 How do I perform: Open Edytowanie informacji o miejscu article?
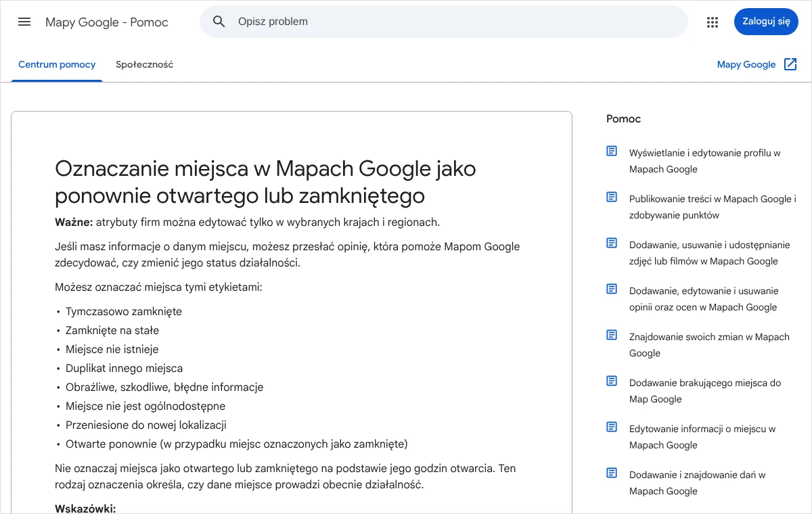tap(702, 437)
